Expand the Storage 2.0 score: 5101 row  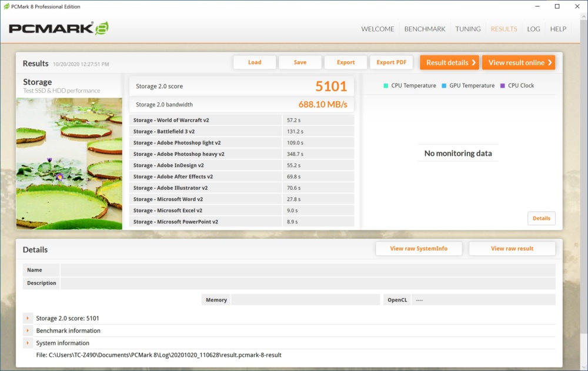click(28, 318)
